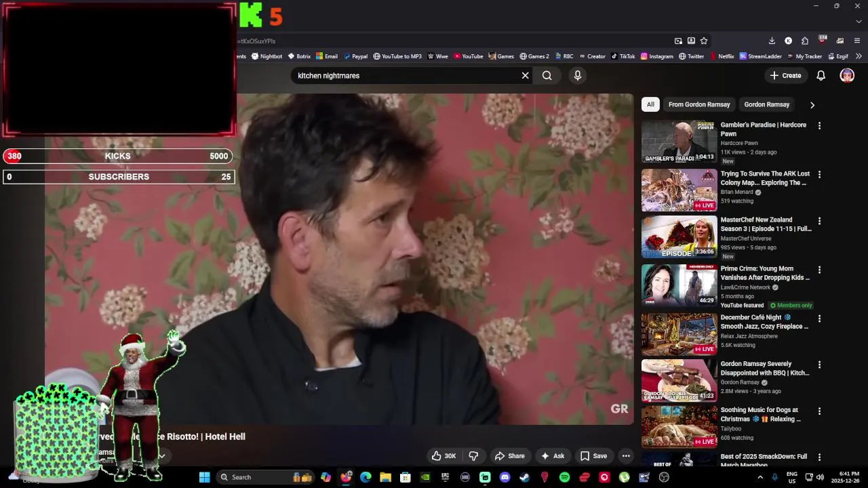Bookmark this page with star icon
Viewport: 868px width, 488px height.
pos(704,41)
